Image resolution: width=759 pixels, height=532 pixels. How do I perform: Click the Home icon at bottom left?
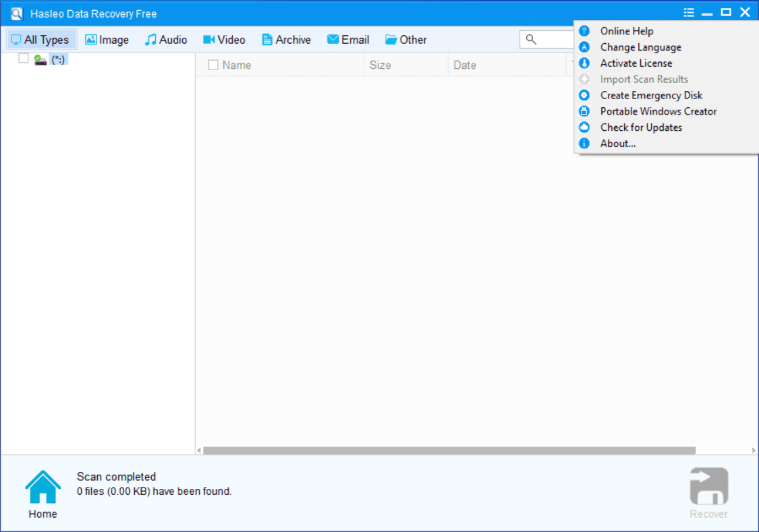click(43, 487)
